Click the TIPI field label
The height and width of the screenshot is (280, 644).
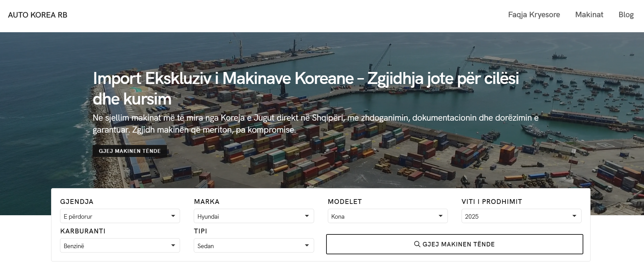201,231
